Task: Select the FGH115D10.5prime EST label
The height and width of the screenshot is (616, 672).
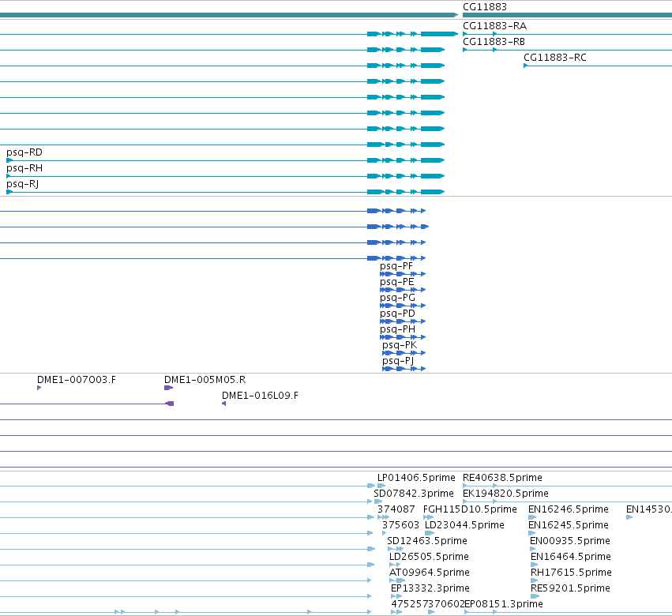Action: (x=470, y=509)
